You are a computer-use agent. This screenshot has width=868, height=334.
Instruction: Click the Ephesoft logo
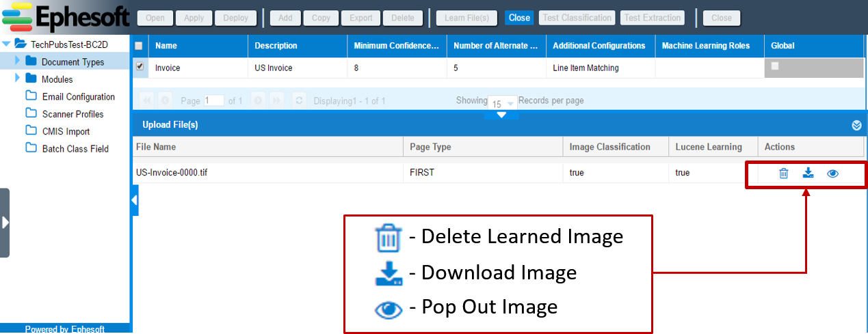[x=66, y=16]
